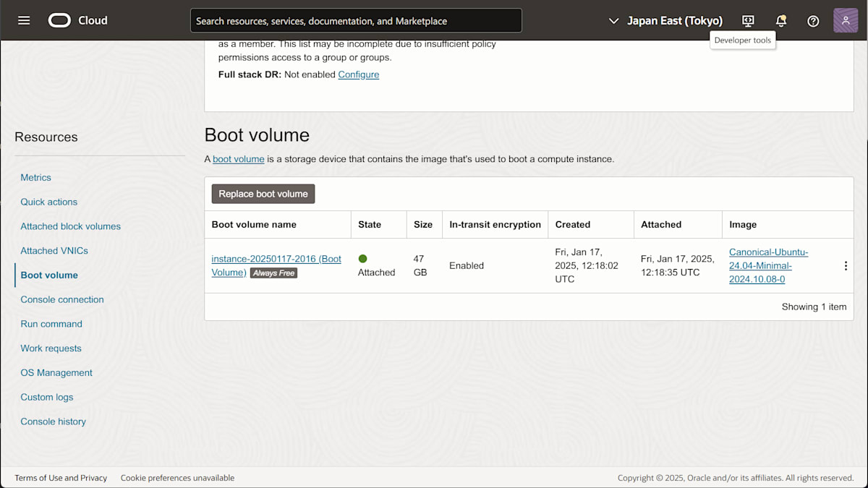Open Custom logs resource

(47, 397)
